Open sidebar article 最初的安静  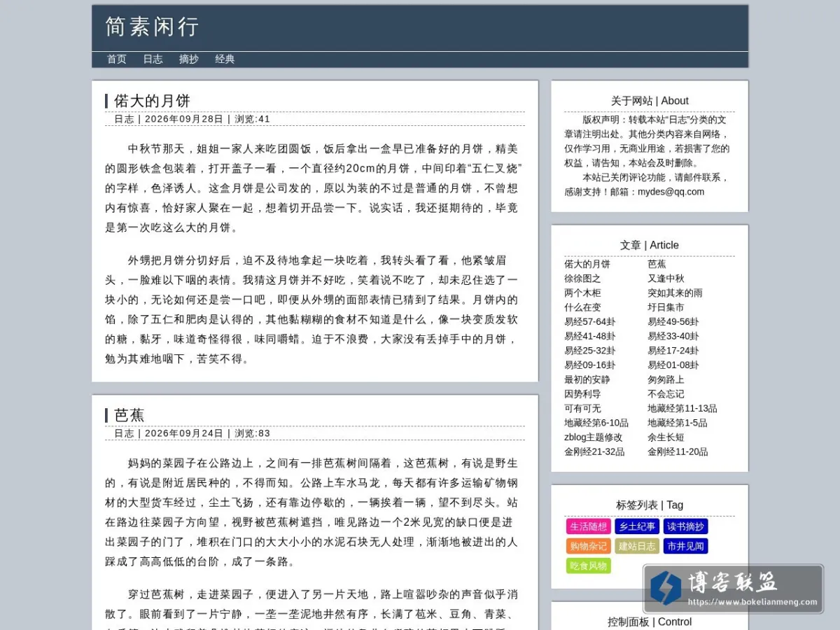[587, 379]
